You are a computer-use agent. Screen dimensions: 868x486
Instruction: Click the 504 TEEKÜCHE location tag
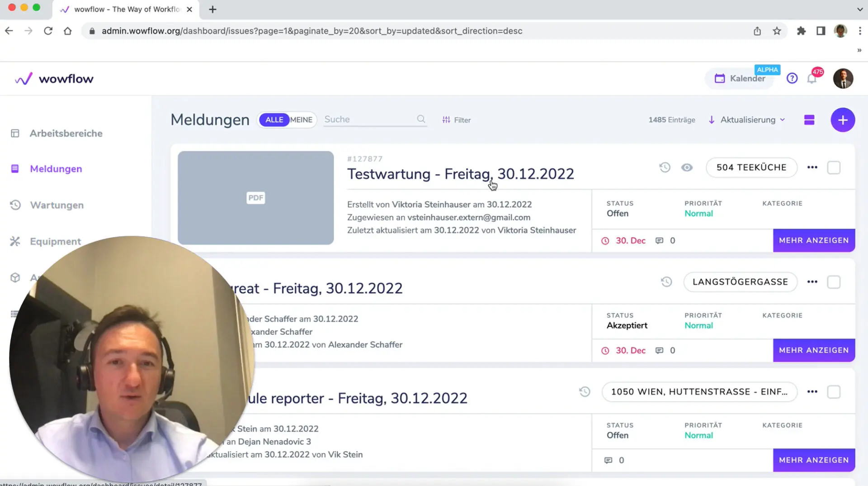[x=751, y=167]
